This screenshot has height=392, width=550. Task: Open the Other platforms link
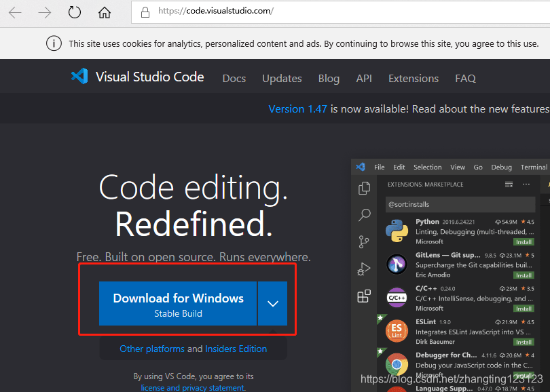click(x=151, y=349)
